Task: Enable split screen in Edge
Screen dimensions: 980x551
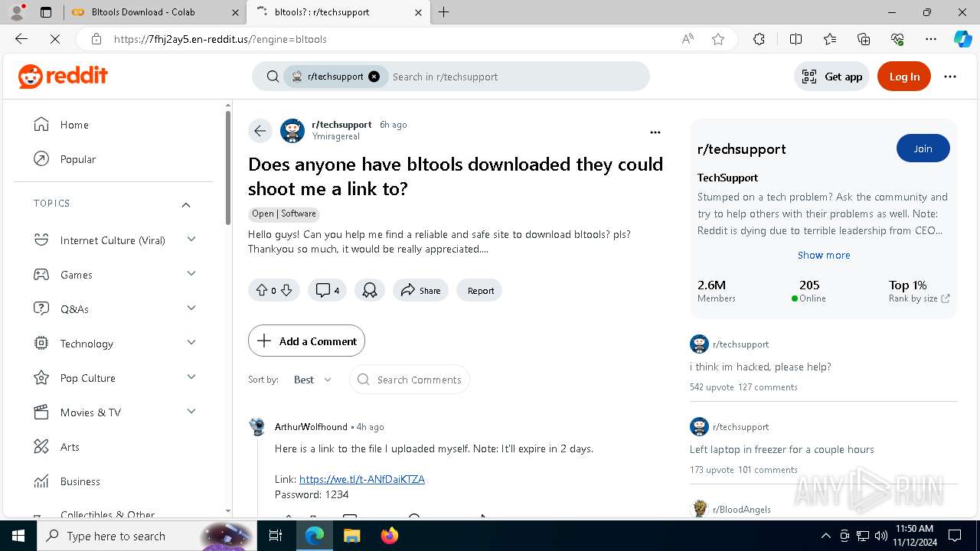Action: (x=795, y=39)
